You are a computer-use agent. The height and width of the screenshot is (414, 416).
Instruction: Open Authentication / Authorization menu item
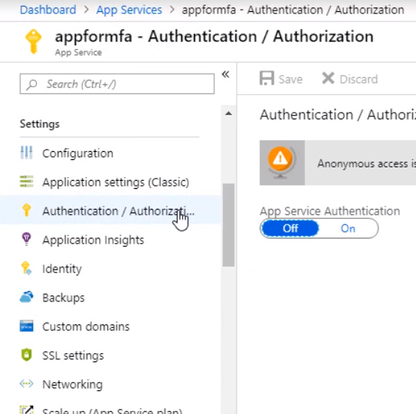tap(110, 211)
